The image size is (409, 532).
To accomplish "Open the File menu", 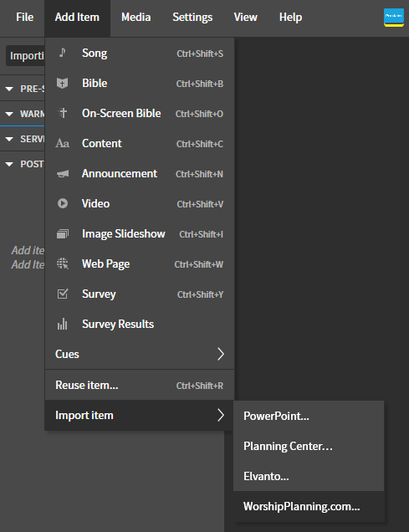I will (x=25, y=18).
